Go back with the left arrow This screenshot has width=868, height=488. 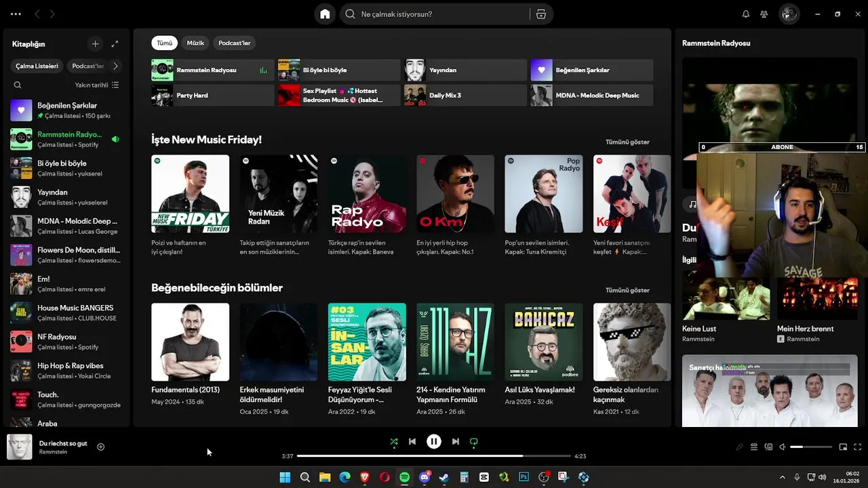tap(37, 14)
